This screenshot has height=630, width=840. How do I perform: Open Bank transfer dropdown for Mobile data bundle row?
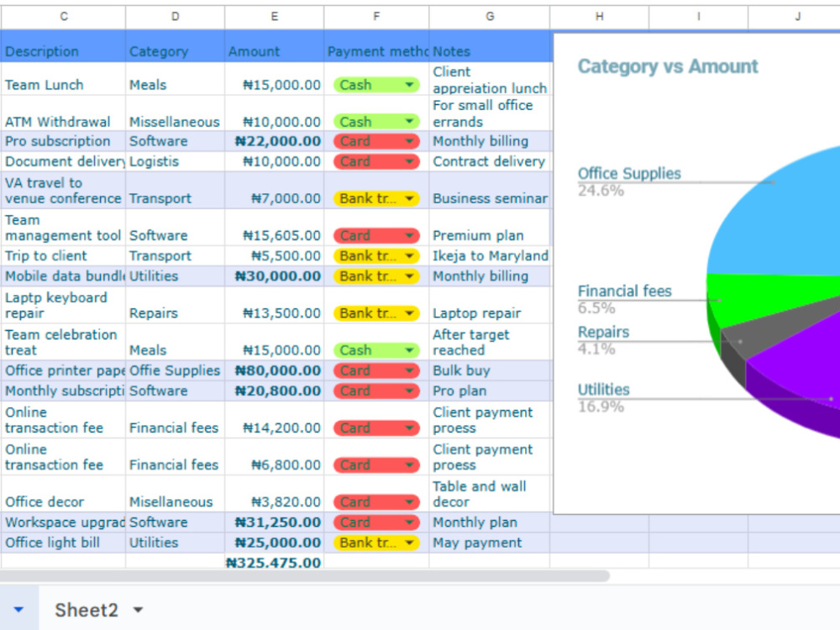(376, 276)
